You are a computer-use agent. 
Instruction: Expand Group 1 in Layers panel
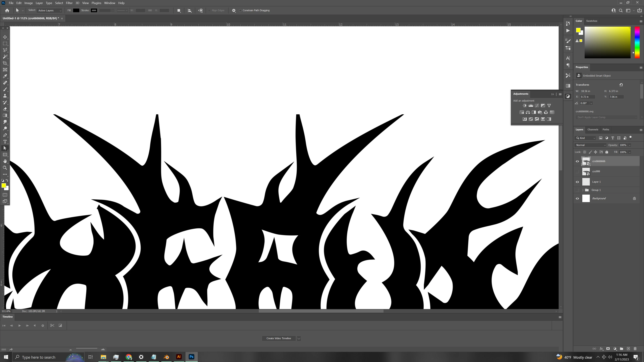583,190
